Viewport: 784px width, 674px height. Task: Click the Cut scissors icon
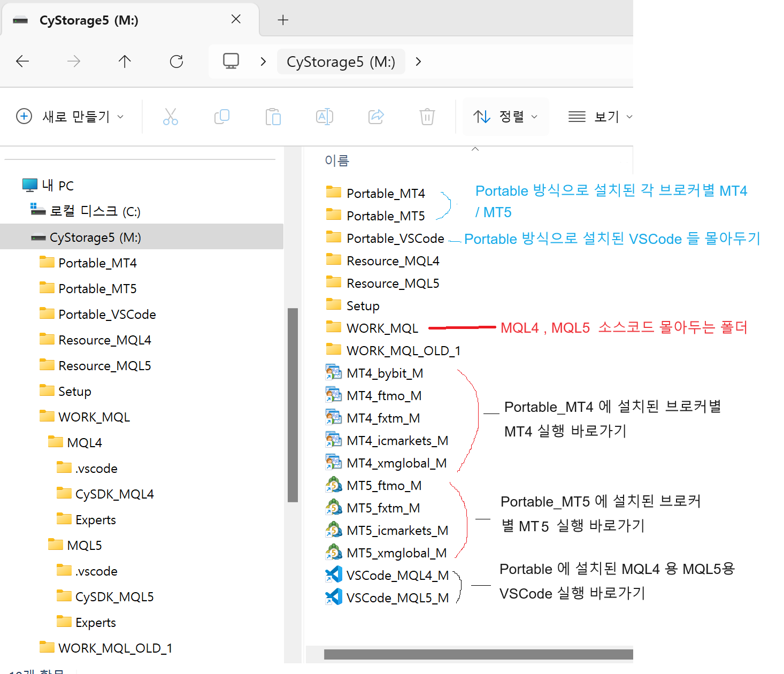click(171, 117)
